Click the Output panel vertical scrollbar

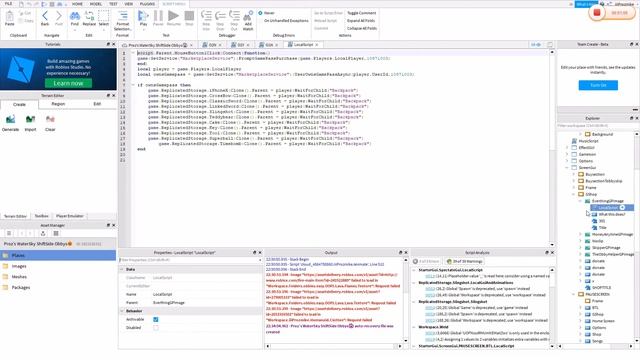click(406, 300)
